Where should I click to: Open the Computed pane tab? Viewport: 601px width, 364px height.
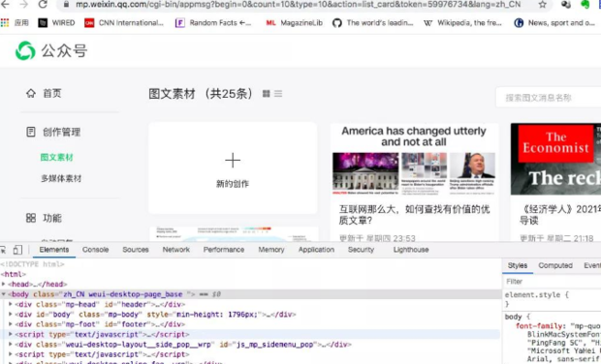(555, 265)
